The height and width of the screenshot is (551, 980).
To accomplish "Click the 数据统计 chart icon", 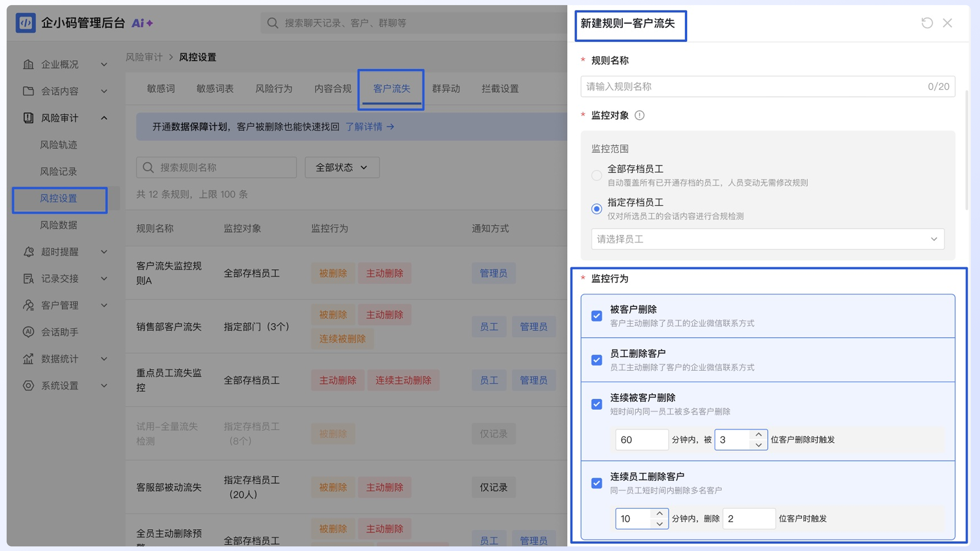I will [28, 359].
